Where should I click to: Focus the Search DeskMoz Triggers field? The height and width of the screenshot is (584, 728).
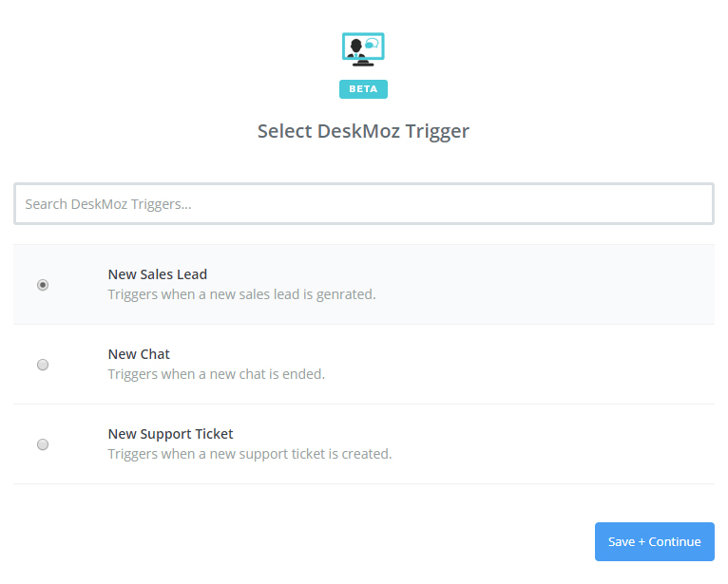coord(364,204)
